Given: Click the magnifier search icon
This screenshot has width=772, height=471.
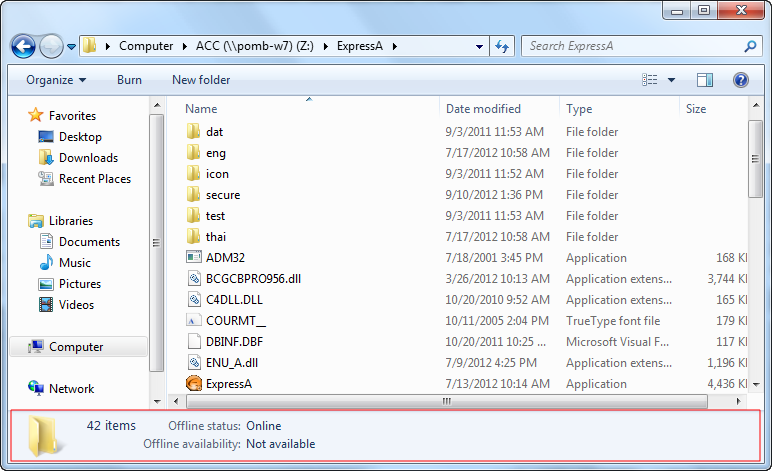Looking at the screenshot, I should tap(750, 46).
